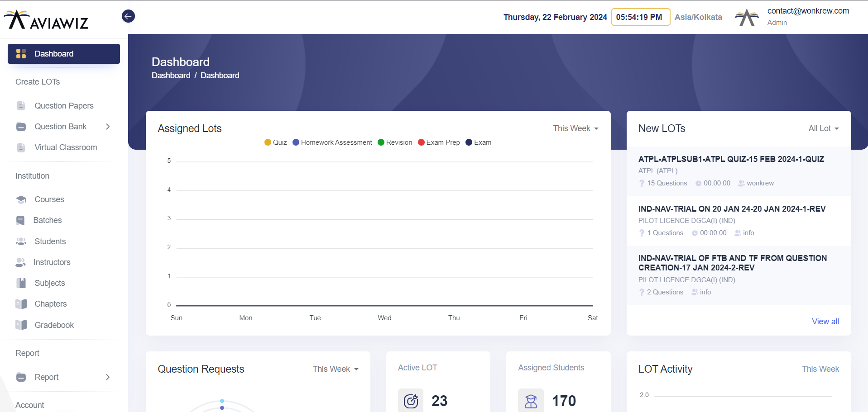Click the Batches icon

(x=20, y=220)
